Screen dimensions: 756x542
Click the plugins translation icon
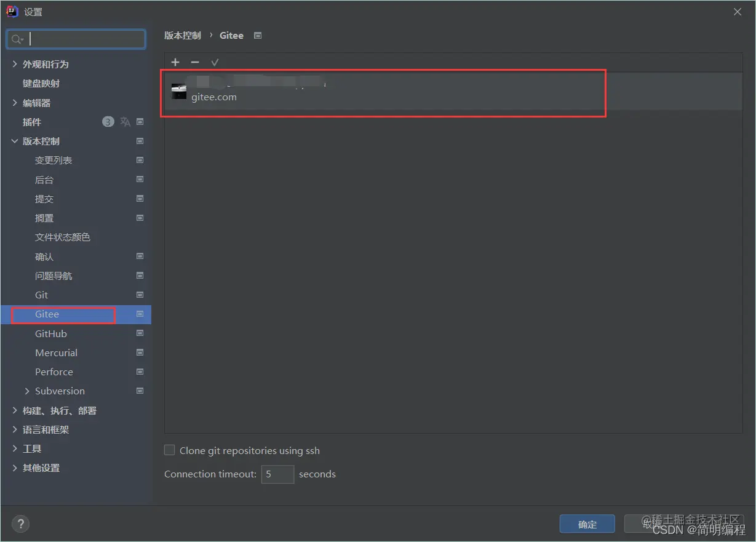pyautogui.click(x=125, y=122)
